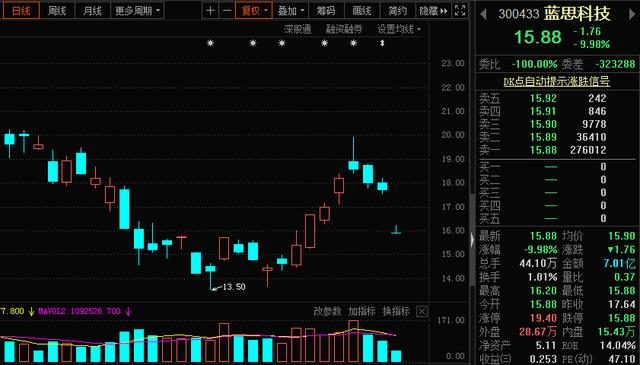Image resolution: width=640 pixels, height=365 pixels.
Task: Click the 委差 -323288 value
Action: pyautogui.click(x=615, y=64)
